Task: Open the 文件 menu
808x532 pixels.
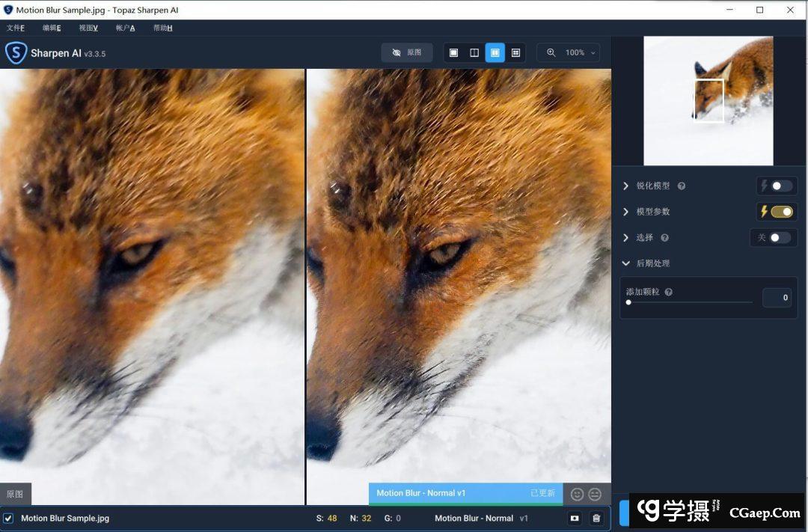Action: 15,28
